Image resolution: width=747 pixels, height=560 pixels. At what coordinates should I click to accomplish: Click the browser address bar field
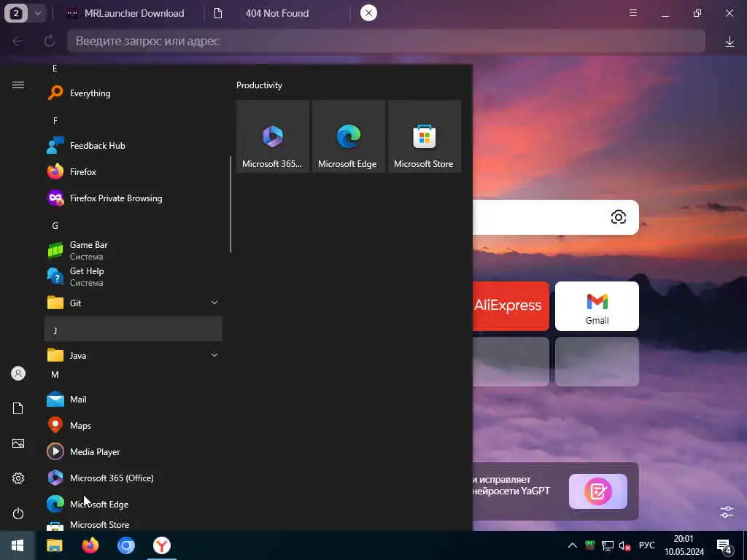pos(386,41)
